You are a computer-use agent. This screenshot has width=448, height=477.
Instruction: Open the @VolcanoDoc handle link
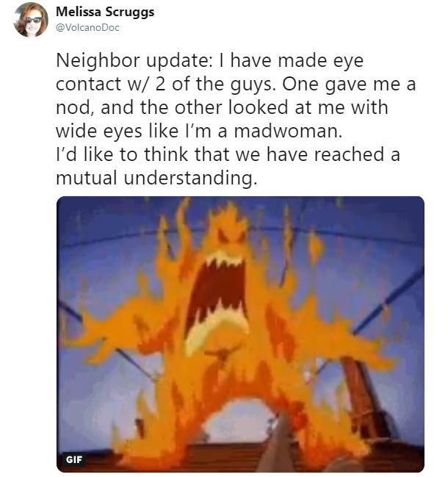pyautogui.click(x=87, y=28)
